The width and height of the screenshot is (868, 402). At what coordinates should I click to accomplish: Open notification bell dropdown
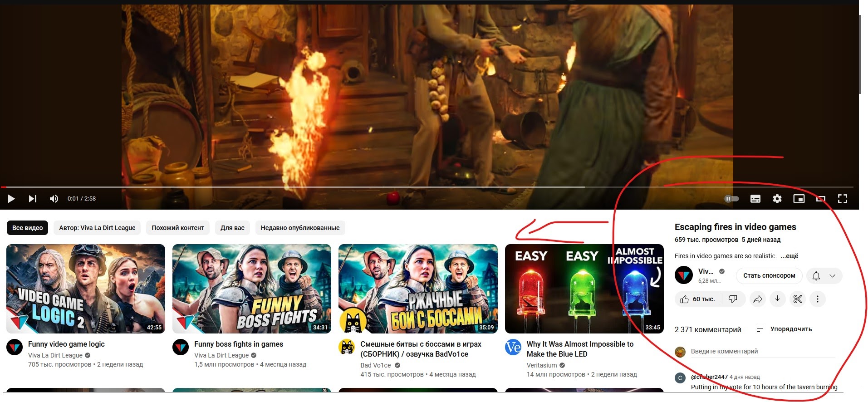[824, 275]
